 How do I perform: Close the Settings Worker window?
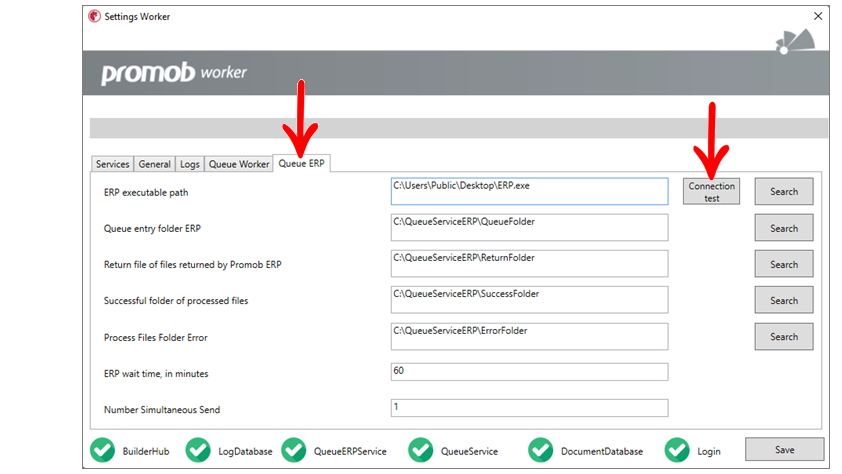tap(818, 16)
